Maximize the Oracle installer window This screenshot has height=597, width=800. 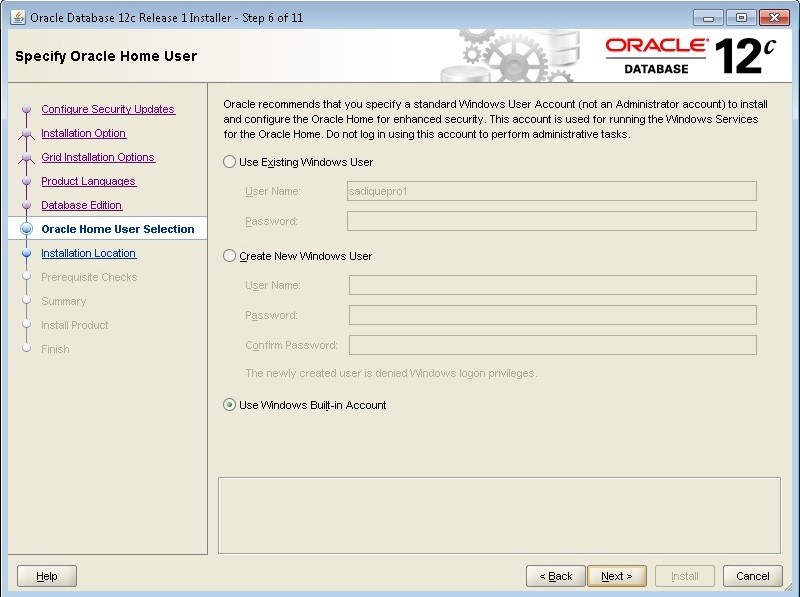tap(741, 18)
